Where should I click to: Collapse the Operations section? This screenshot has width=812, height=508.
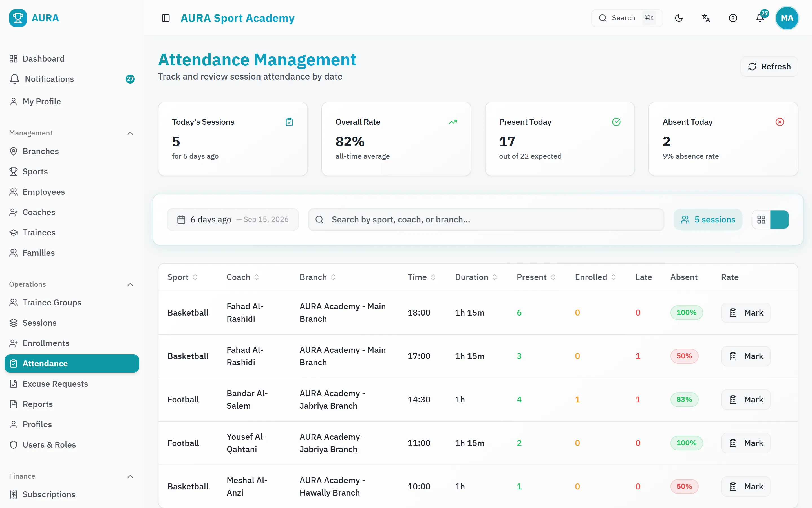130,284
